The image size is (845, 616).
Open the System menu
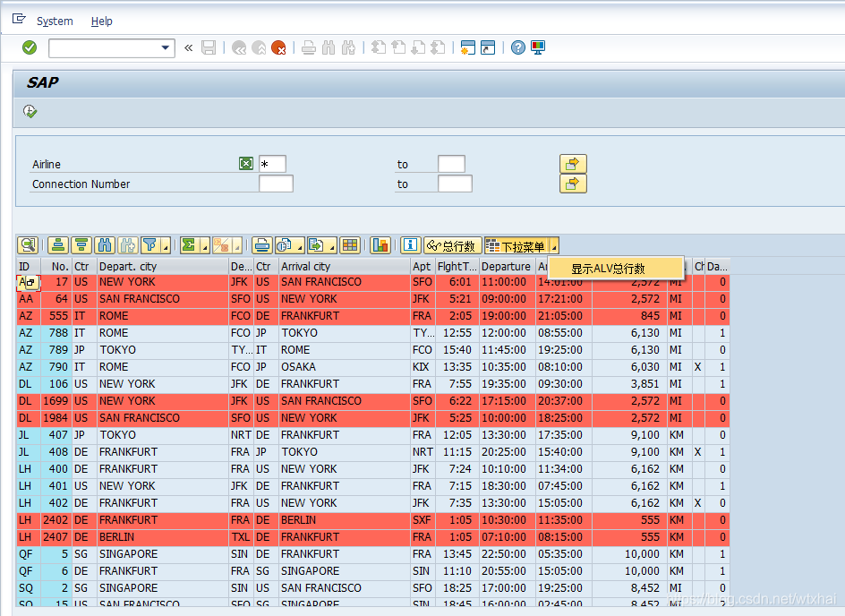click(55, 21)
